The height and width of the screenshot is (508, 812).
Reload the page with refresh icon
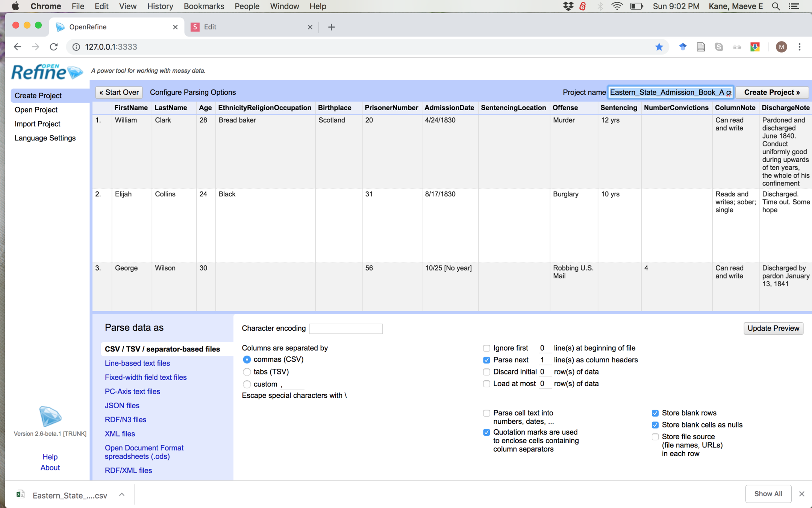(54, 47)
